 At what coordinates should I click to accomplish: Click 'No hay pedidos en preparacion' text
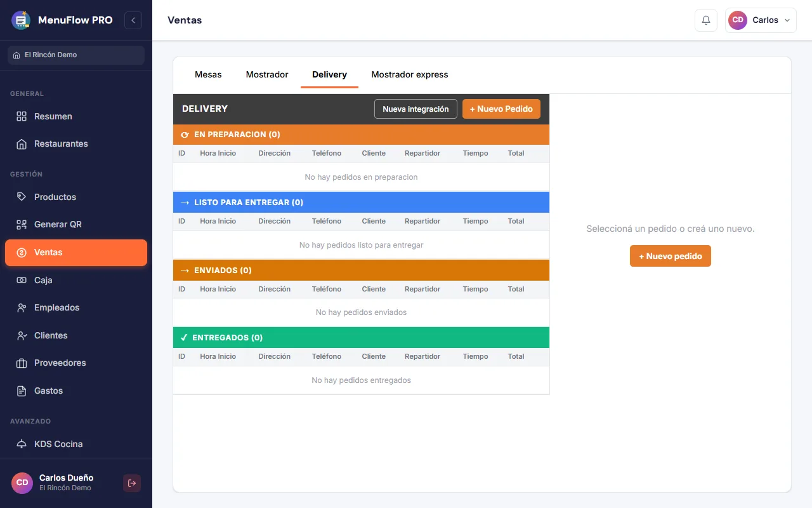point(361,177)
